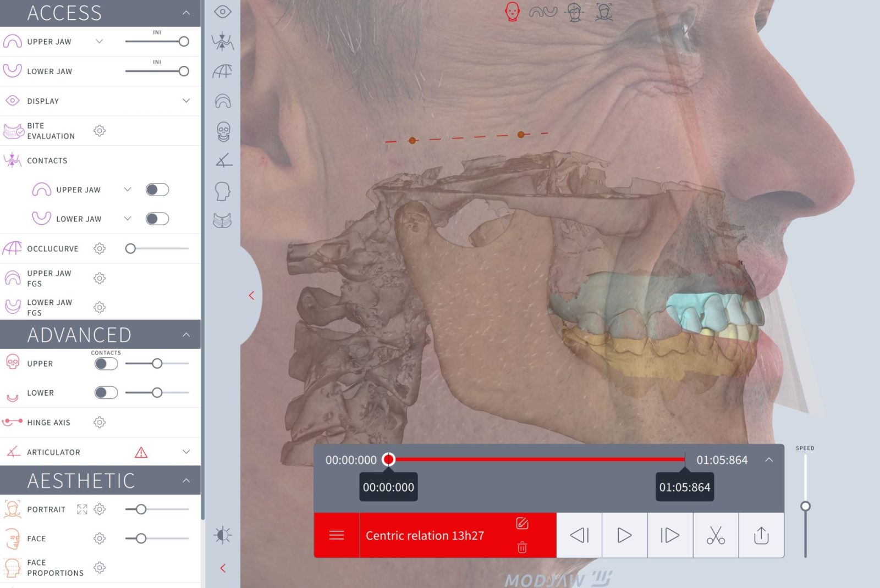
Task: Click the Occlucurve slider handle
Action: (x=130, y=248)
